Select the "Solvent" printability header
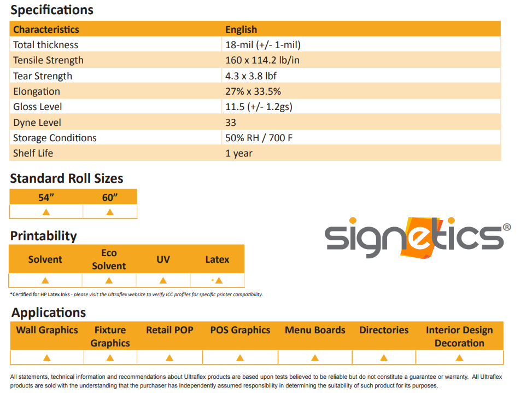This screenshot has width=532, height=393. (x=45, y=259)
